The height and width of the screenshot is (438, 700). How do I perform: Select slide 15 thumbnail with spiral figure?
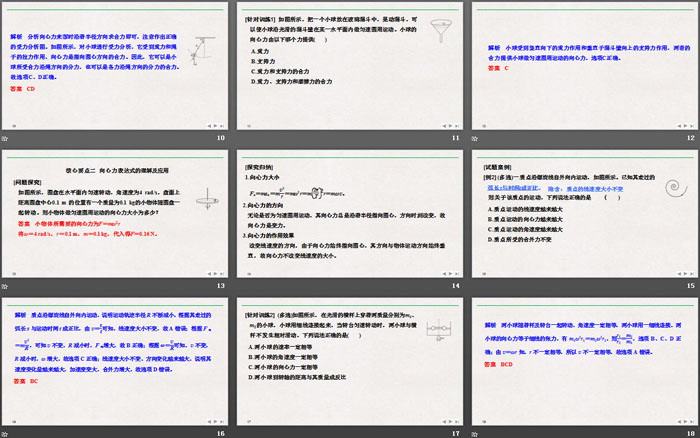click(585, 213)
